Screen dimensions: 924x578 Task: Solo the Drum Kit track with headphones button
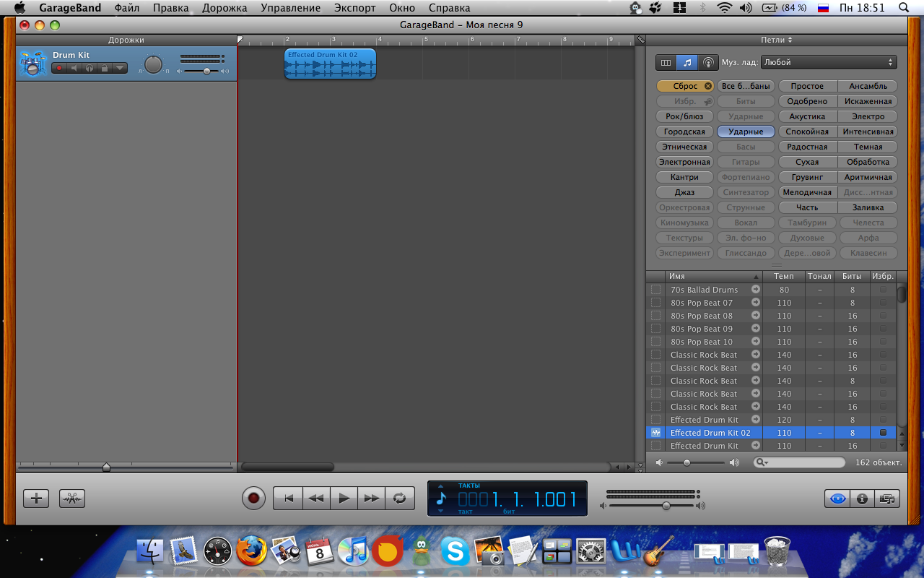[x=90, y=68]
